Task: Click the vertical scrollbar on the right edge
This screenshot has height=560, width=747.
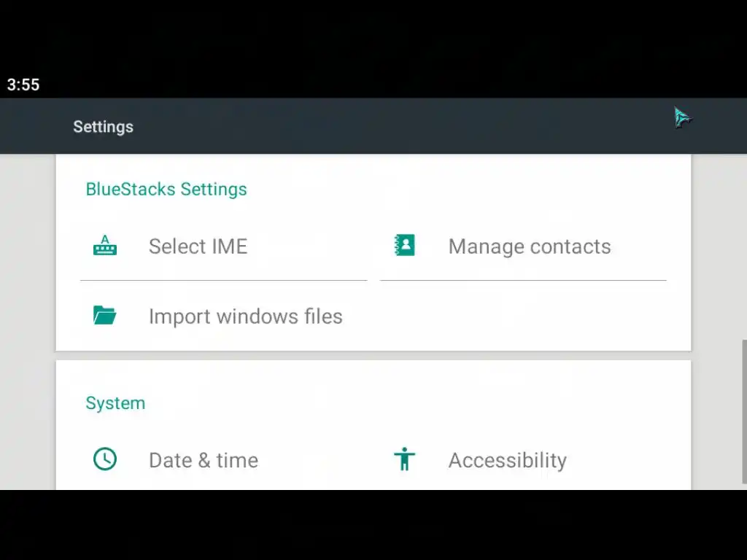Action: coord(743,410)
